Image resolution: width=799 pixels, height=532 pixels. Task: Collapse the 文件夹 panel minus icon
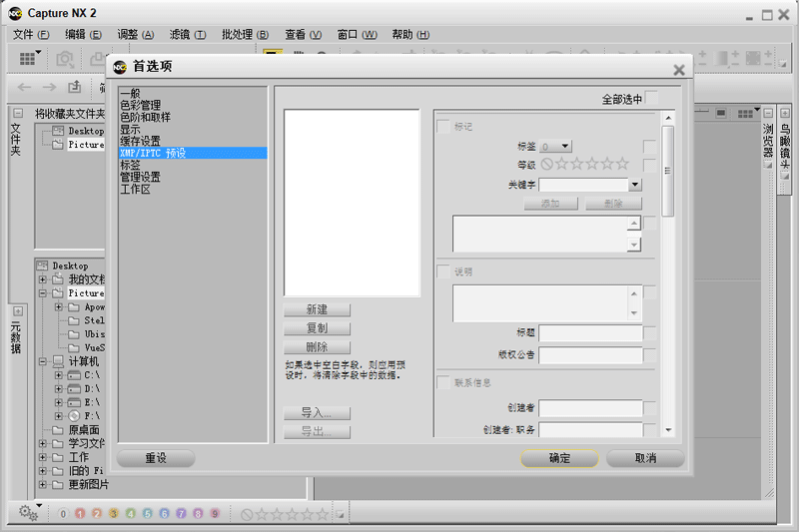(18, 113)
